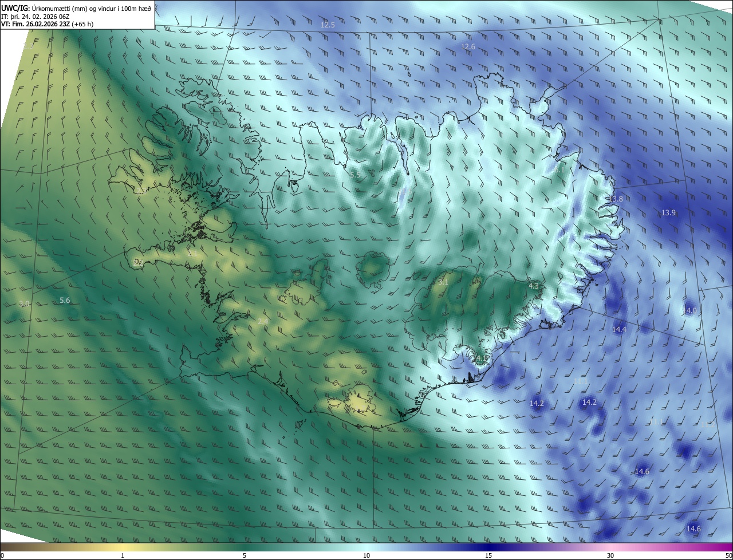The image size is (733, 560).
Task: Click the 4.3 value label
Action: [534, 285]
